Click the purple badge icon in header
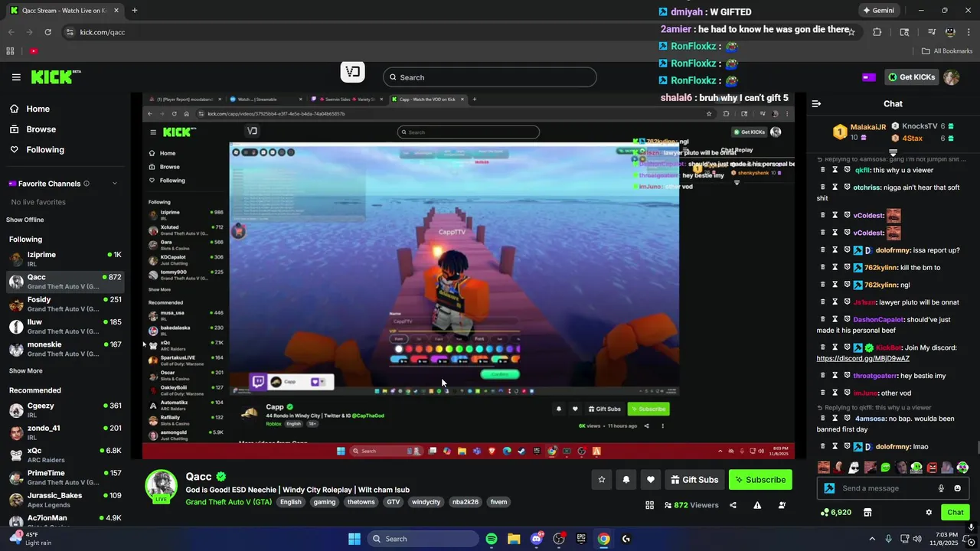The image size is (980, 551). 868,77
